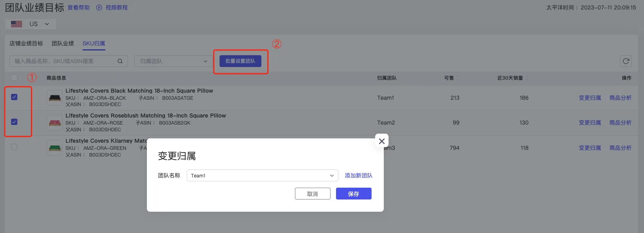
Task: Click 商品分析 for AMZ-ORA-BLACK row
Action: coord(620,98)
